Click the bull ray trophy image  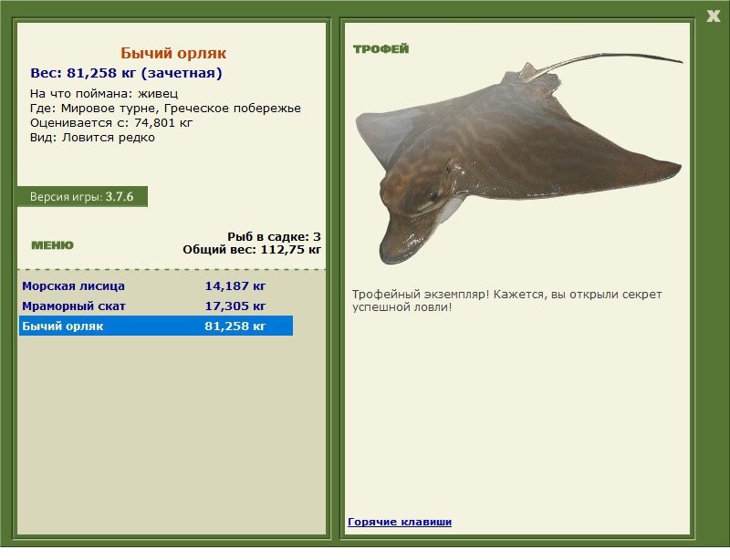coord(518,158)
